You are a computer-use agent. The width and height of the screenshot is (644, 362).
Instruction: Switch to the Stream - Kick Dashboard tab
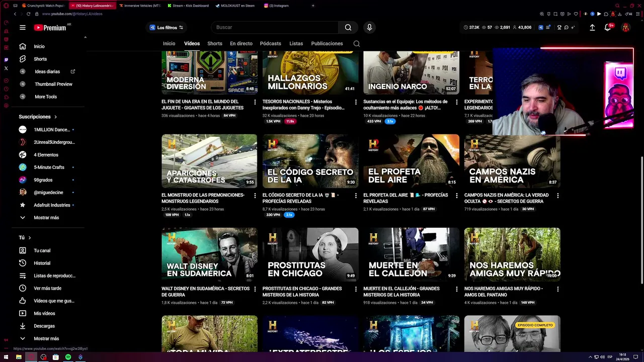[188, 6]
